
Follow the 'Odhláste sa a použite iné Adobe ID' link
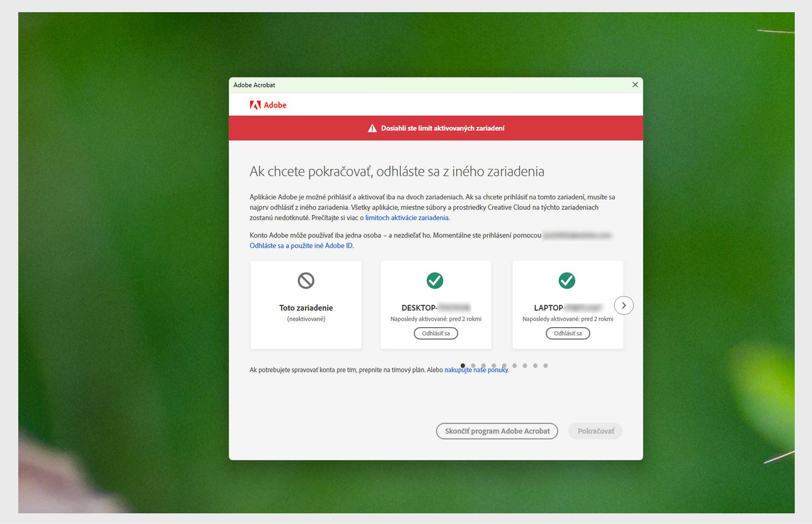click(x=301, y=246)
